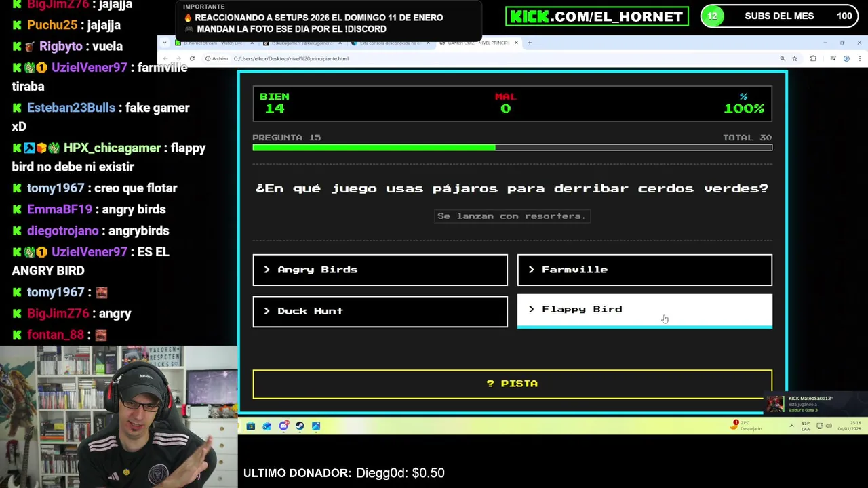Click the PISTA hint button
The image size is (868, 488).
(x=512, y=384)
